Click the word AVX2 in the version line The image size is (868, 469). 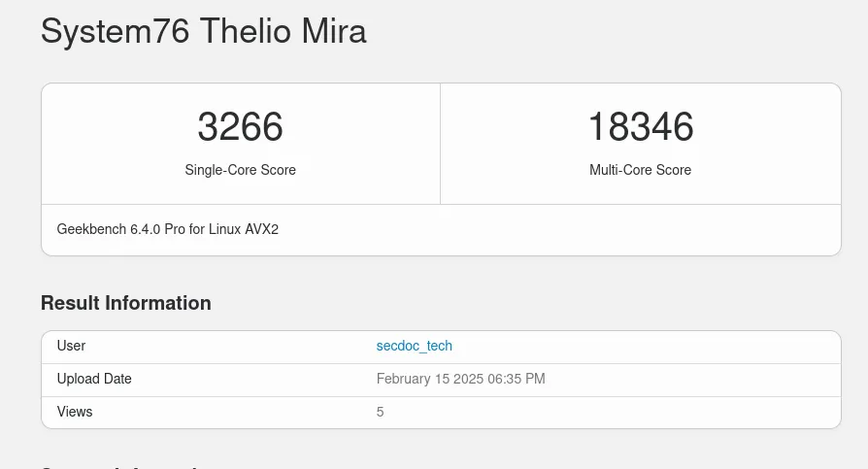(x=261, y=230)
